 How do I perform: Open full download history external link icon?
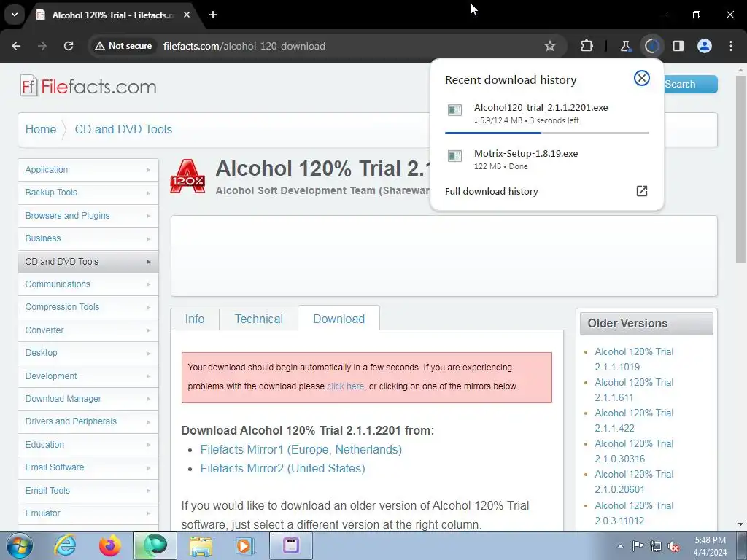tap(642, 191)
